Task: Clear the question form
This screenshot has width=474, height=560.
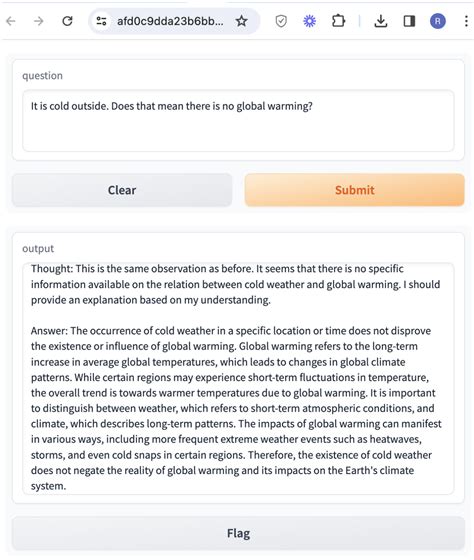Action: click(122, 190)
